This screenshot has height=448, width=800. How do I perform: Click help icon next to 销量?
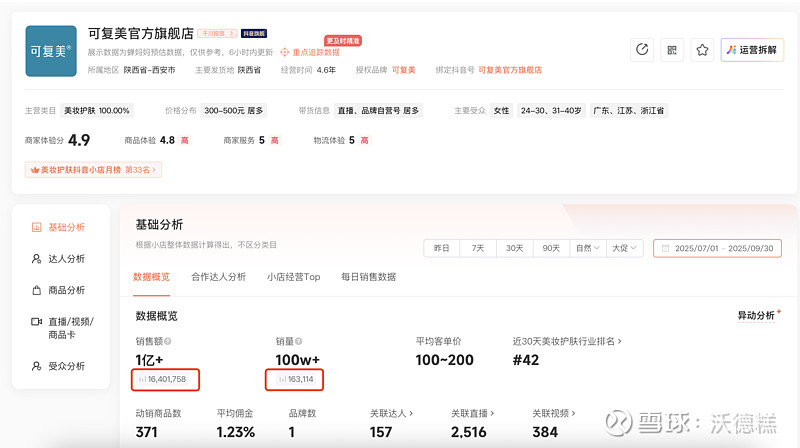point(298,341)
